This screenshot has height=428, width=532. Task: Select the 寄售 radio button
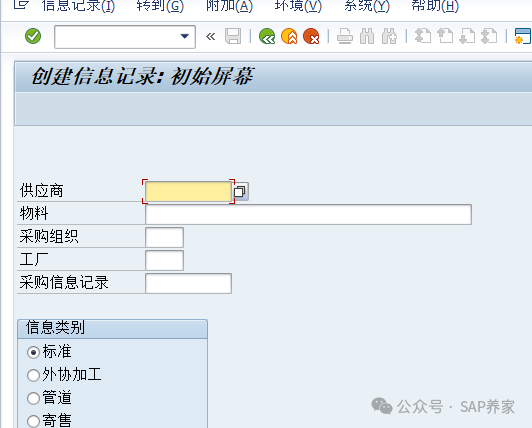click(x=33, y=421)
